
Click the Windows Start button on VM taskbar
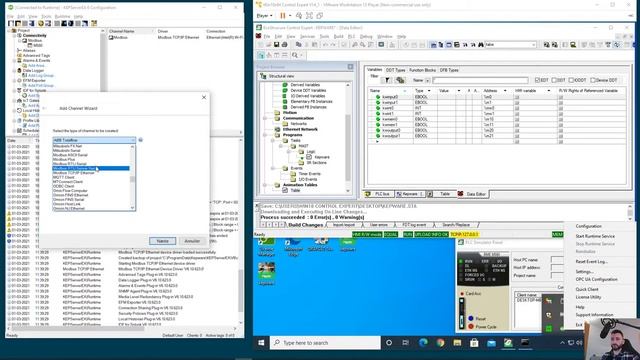[261, 343]
